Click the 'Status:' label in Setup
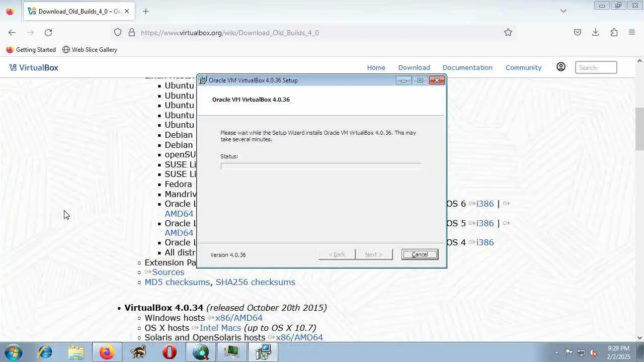This screenshot has height=362, width=644. click(x=229, y=156)
